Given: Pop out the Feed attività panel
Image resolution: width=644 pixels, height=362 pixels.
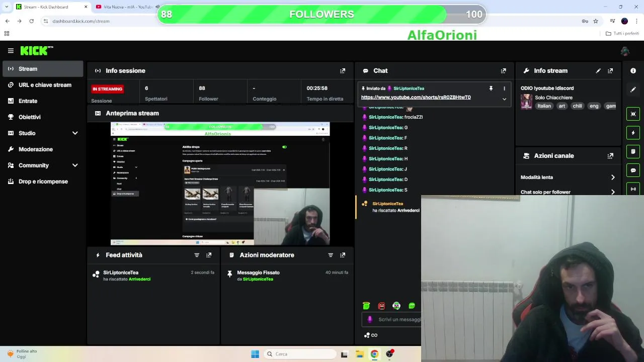Looking at the screenshot, I should (209, 255).
